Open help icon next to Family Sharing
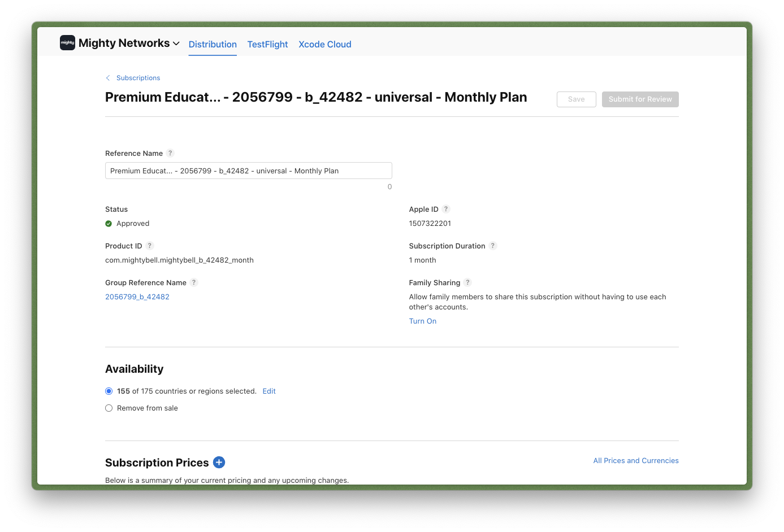 [467, 282]
